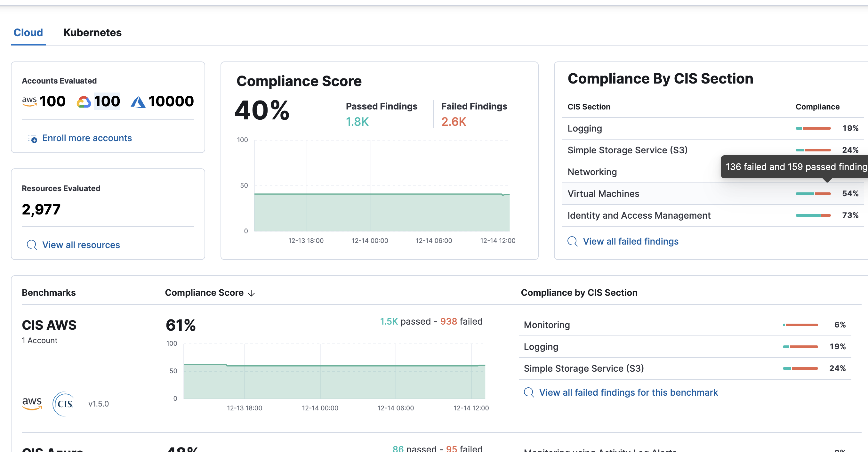The height and width of the screenshot is (452, 868).
Task: Click the enroll accounts list-plus icon
Action: [32, 138]
